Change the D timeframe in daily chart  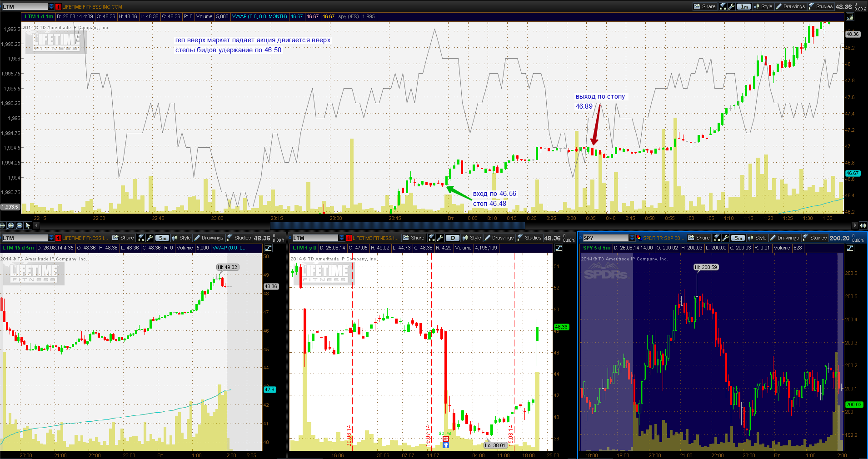click(x=453, y=238)
